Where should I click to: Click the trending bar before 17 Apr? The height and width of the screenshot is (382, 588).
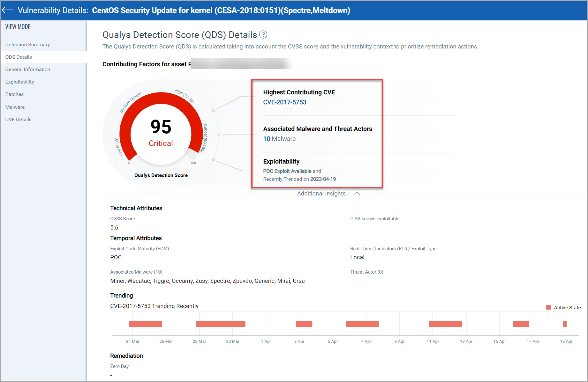pos(521,324)
